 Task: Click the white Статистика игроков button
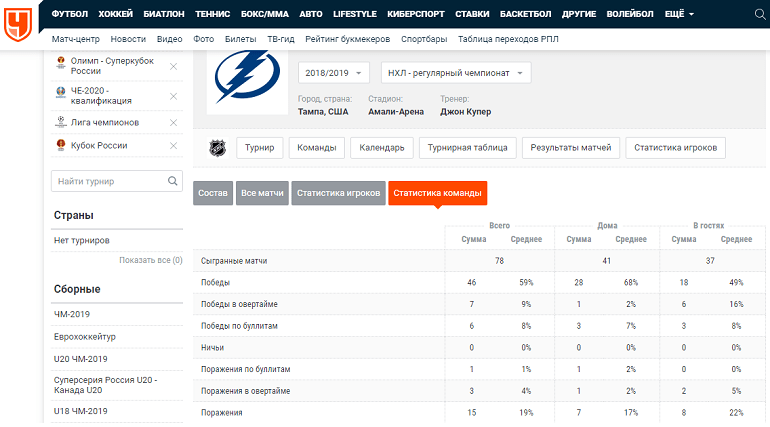click(675, 148)
